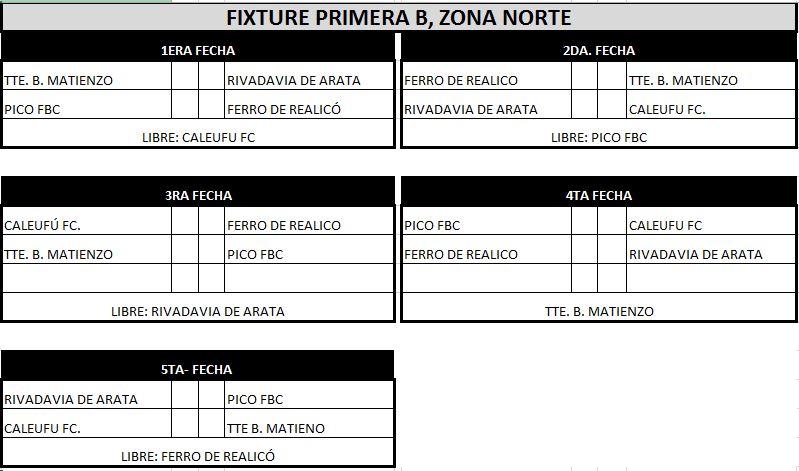This screenshot has height=471, width=799.
Task: Select "CALEUFU FC." in the 2da Fecha table
Action: point(667,110)
